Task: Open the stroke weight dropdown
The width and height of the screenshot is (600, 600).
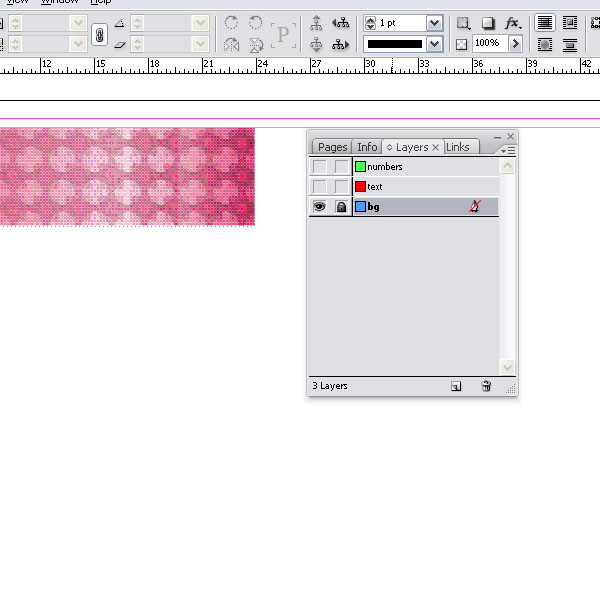Action: [434, 23]
